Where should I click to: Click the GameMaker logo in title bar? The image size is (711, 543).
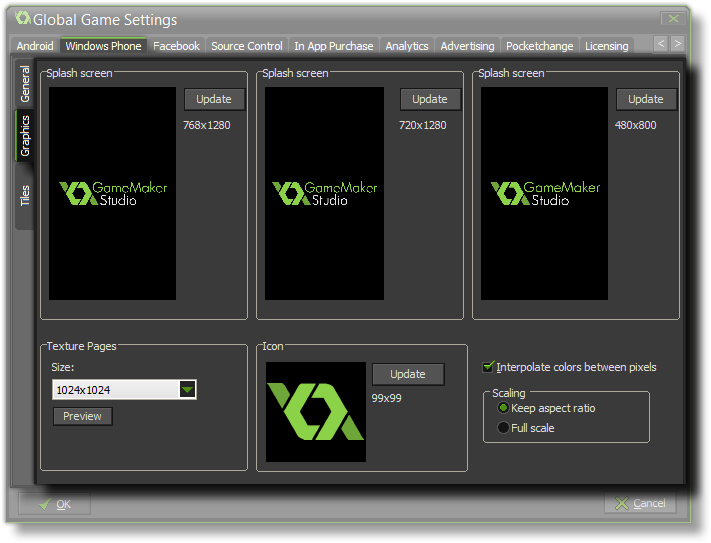pyautogui.click(x=22, y=18)
